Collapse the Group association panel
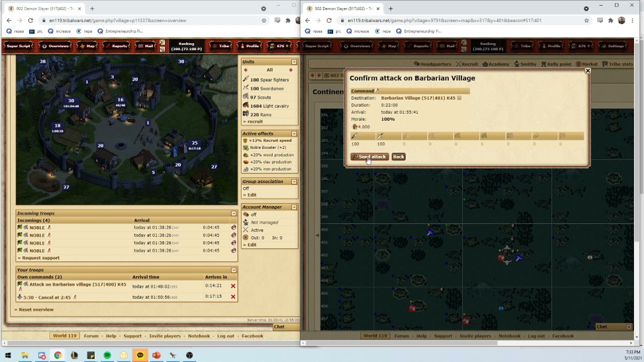 point(294,182)
